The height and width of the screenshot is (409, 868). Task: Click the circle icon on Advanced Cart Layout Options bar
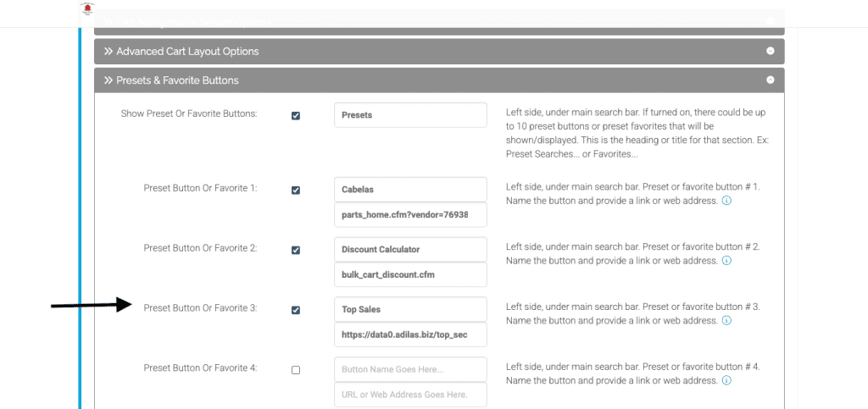click(770, 51)
